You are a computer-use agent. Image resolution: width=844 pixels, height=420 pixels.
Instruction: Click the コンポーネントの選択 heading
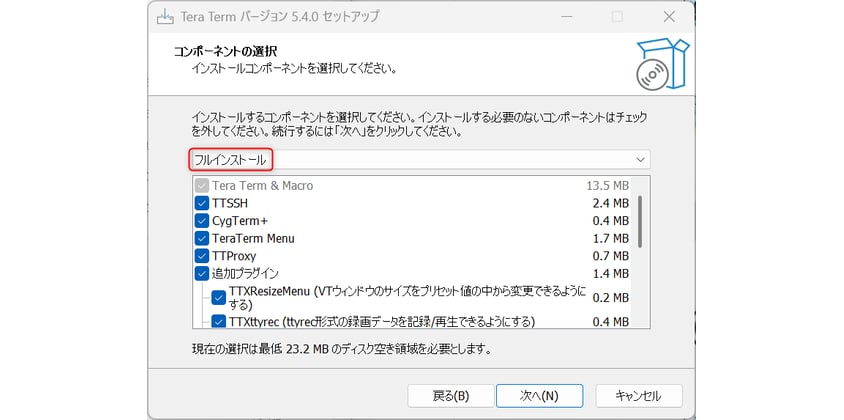coord(225,52)
